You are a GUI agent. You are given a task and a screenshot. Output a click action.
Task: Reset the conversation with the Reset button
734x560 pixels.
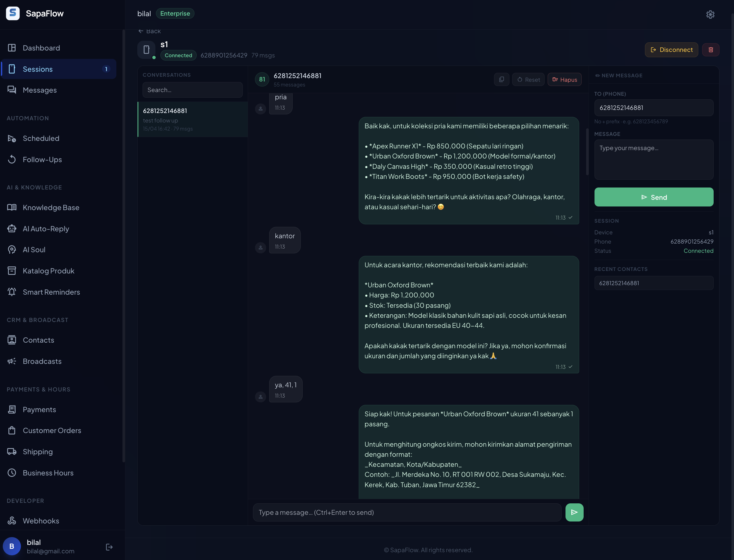pos(528,79)
